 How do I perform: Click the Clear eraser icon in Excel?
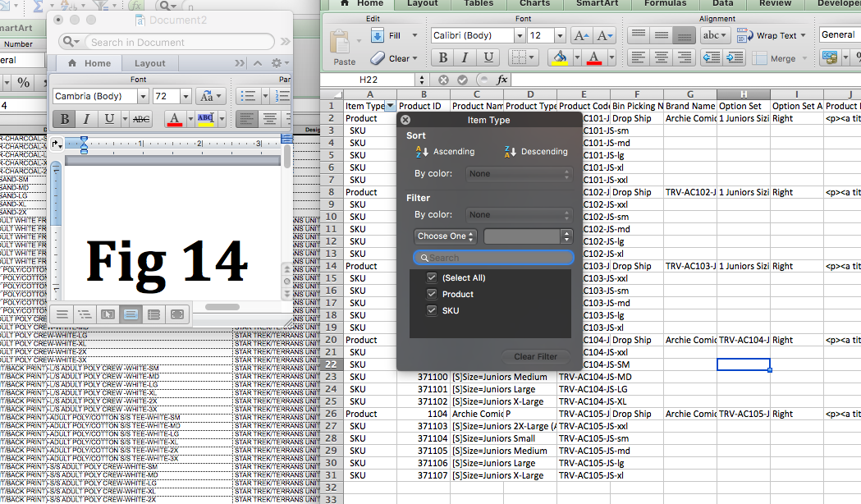coord(378,57)
